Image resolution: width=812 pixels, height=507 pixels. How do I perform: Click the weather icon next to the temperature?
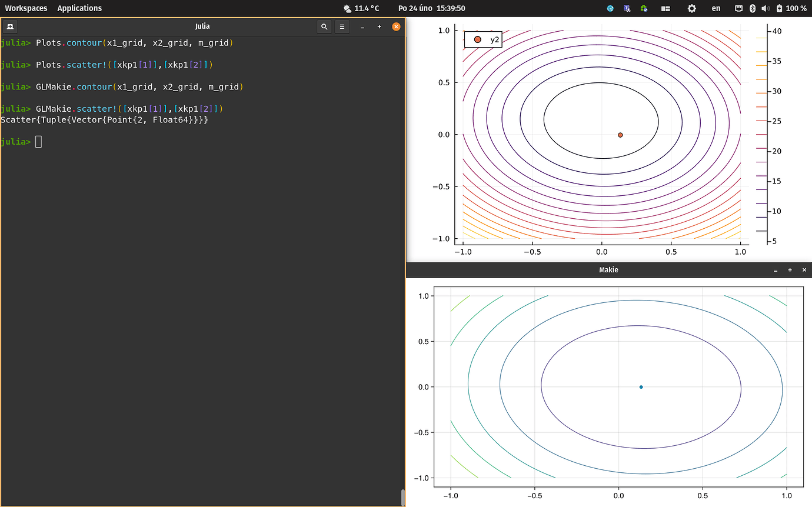(347, 9)
